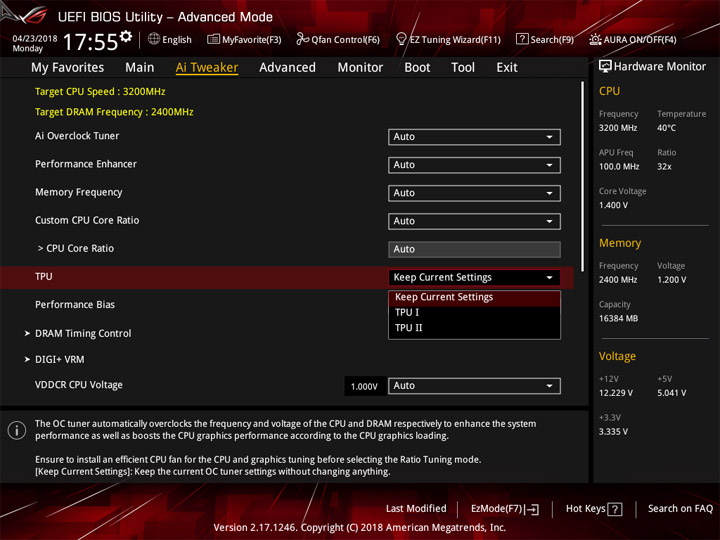Select the TPU setting row label

pyautogui.click(x=44, y=276)
